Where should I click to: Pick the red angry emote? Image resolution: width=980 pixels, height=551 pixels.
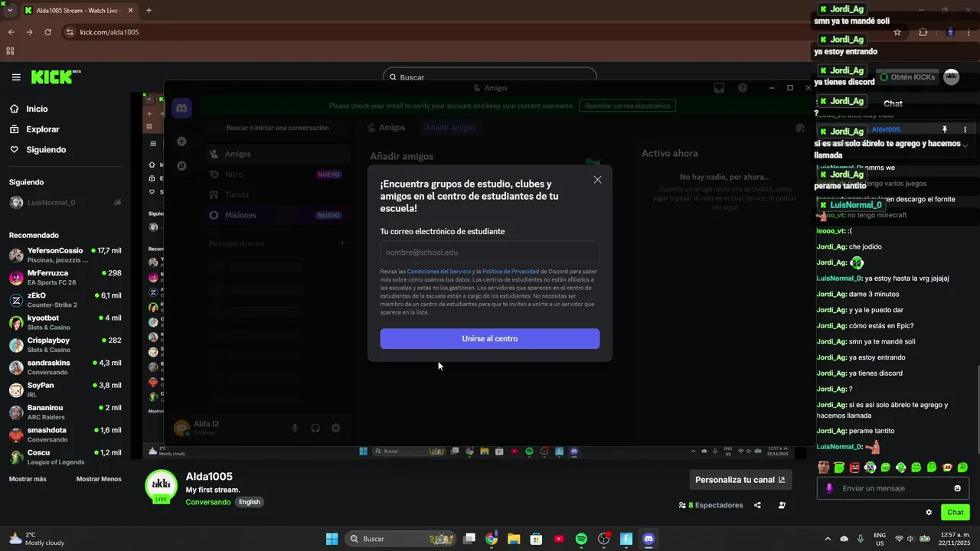pyautogui.click(x=854, y=467)
